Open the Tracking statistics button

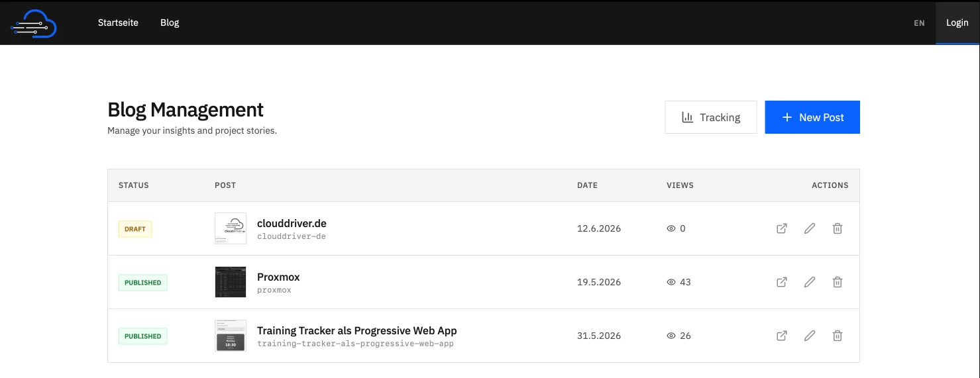(711, 117)
